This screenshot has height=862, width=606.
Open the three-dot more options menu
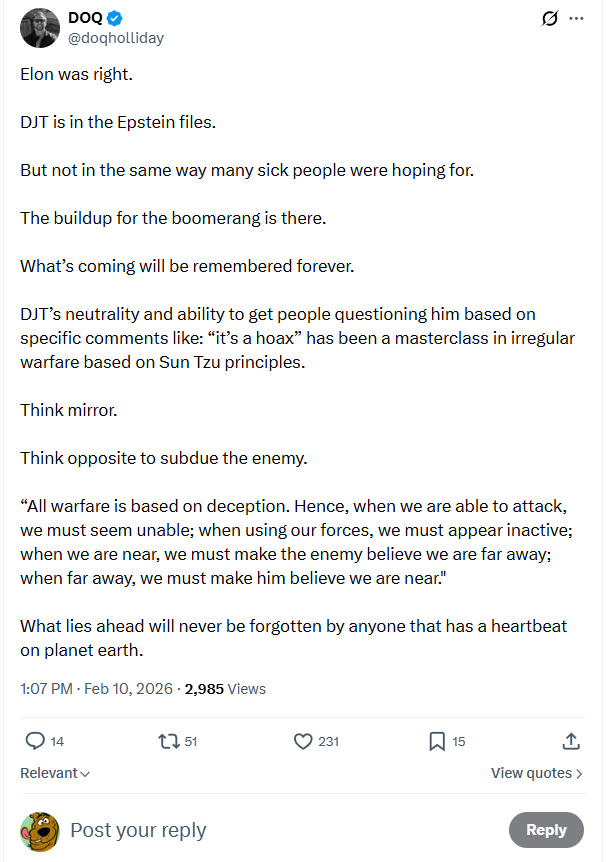click(576, 19)
